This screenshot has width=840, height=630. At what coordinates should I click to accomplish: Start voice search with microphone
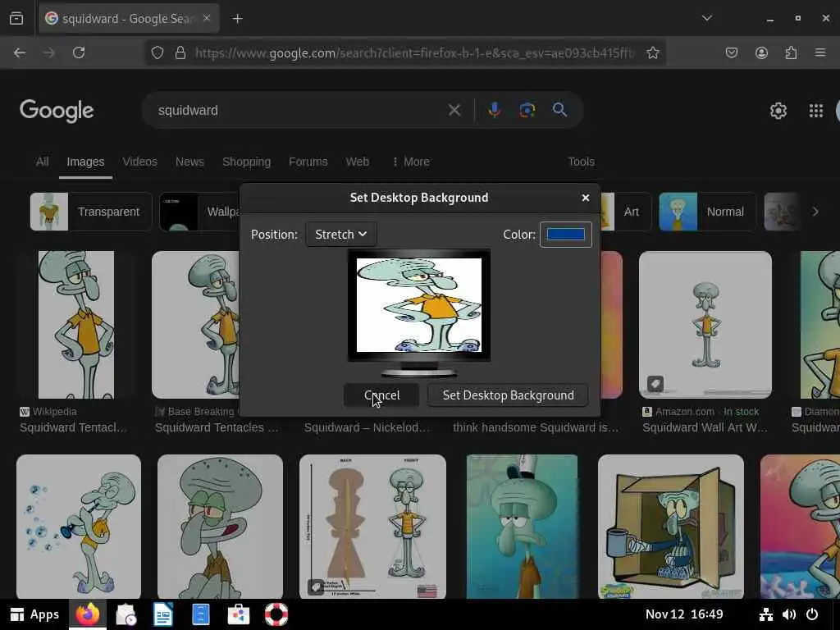pos(495,110)
